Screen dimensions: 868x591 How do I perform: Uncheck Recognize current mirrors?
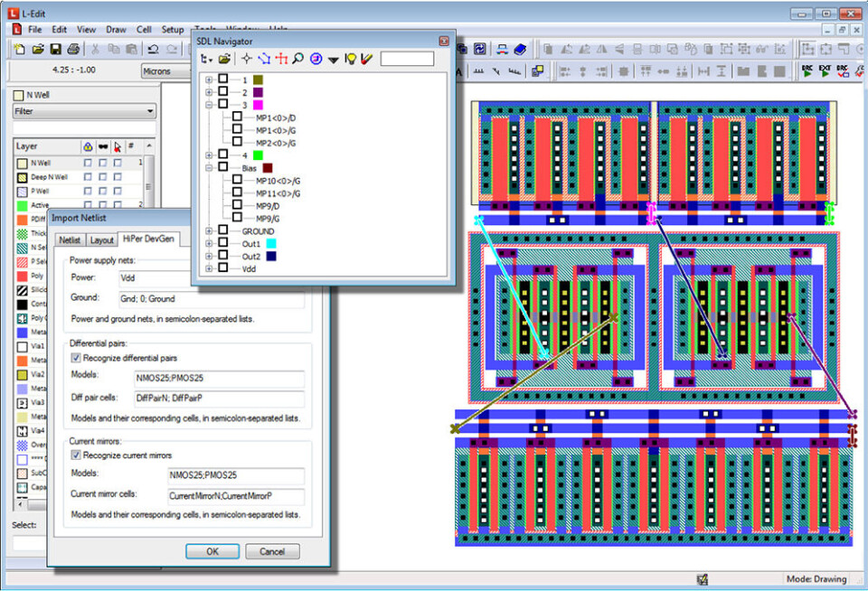76,455
